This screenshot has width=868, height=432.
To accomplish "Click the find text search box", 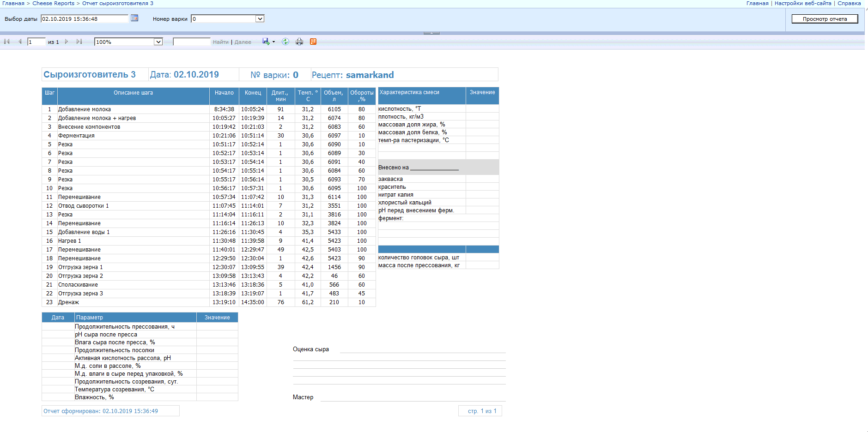I will click(x=191, y=42).
